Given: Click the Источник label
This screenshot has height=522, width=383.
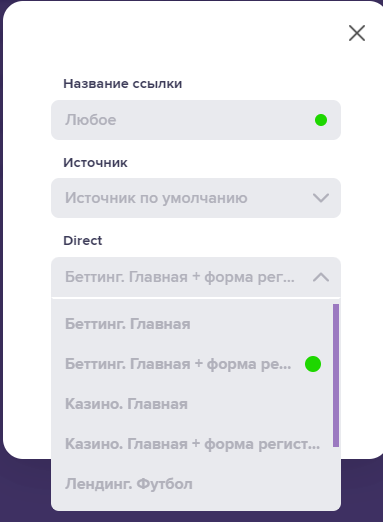Looking at the screenshot, I should click(x=95, y=163).
